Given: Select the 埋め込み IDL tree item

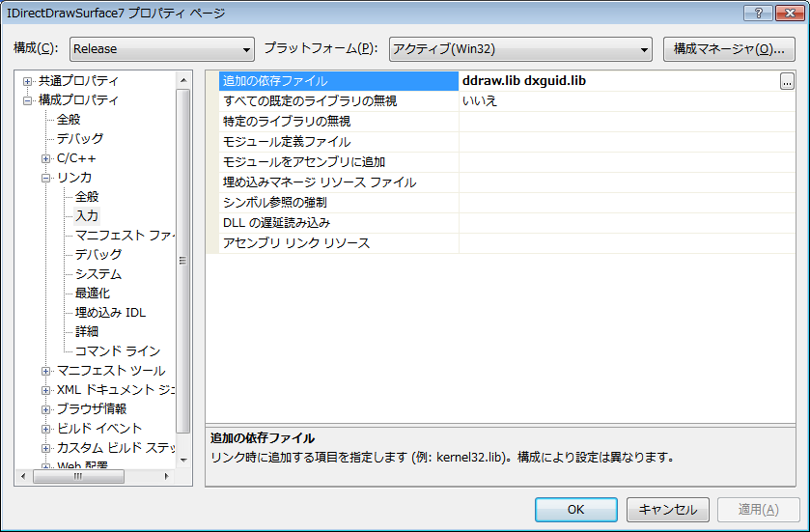Looking at the screenshot, I should click(x=111, y=313).
